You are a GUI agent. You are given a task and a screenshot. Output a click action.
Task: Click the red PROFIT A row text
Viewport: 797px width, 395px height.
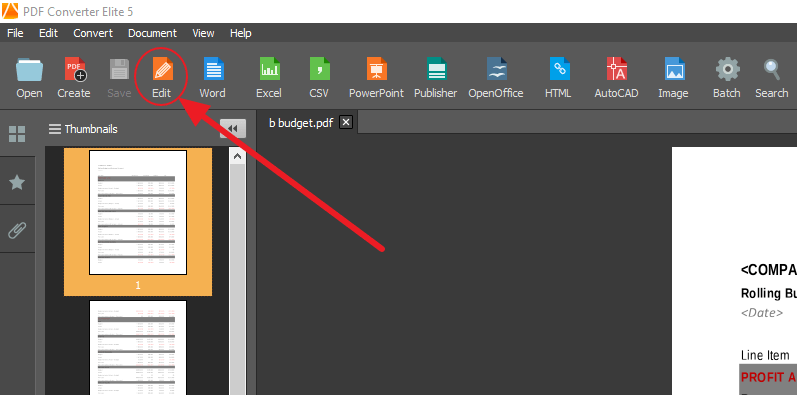tap(769, 377)
